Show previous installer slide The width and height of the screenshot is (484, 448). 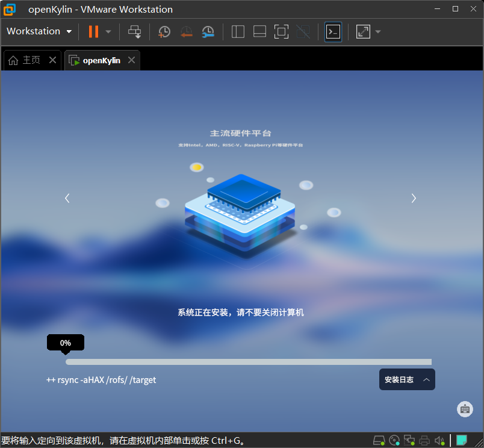[67, 198]
